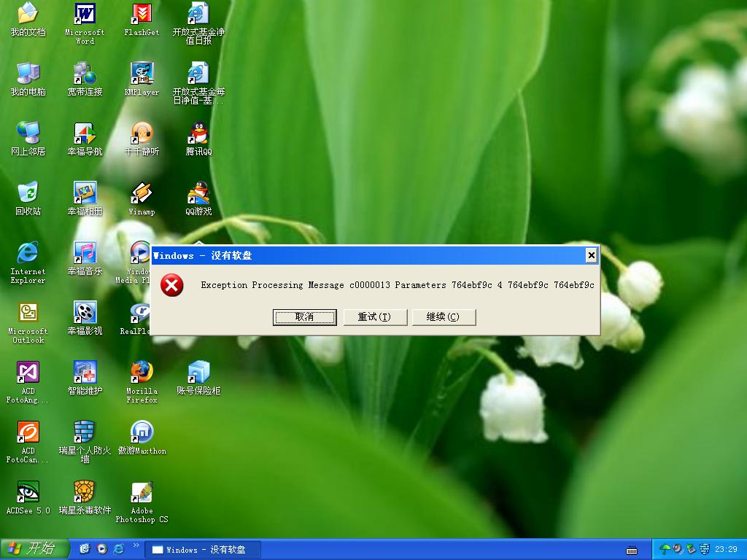Click the show desktop quick launch icon
Image resolution: width=747 pixels, height=560 pixels.
point(85,549)
